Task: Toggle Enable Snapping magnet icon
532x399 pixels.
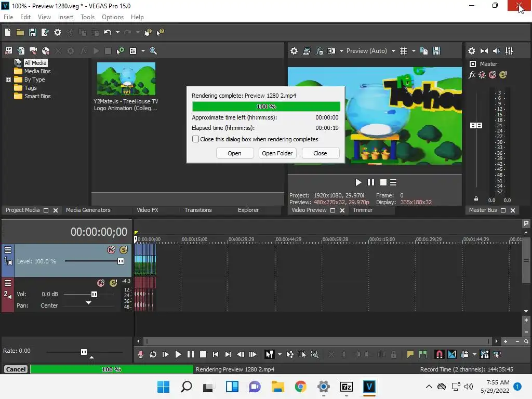Action: [x=439, y=354]
